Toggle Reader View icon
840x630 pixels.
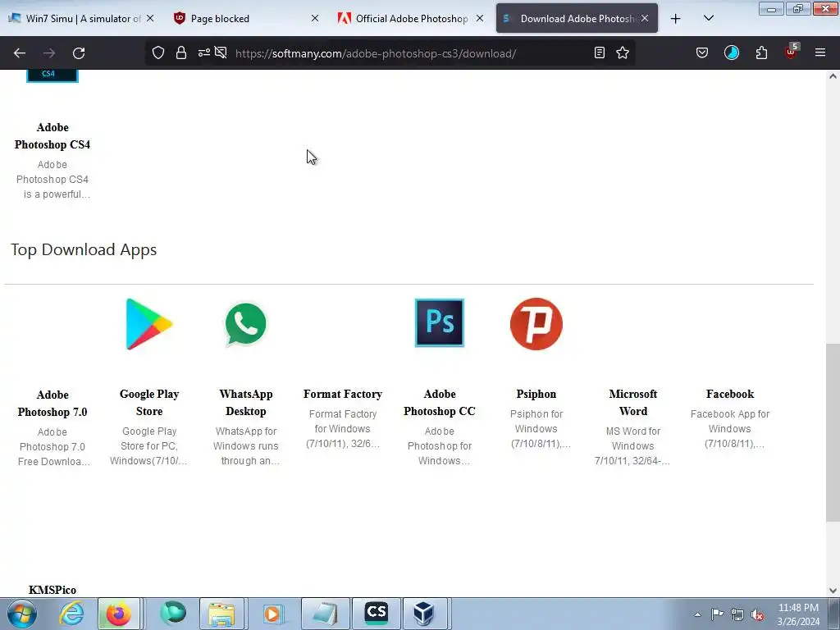[600, 52]
